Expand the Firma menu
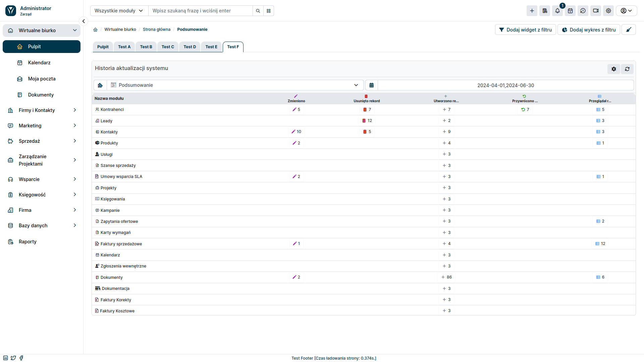 tap(42, 210)
